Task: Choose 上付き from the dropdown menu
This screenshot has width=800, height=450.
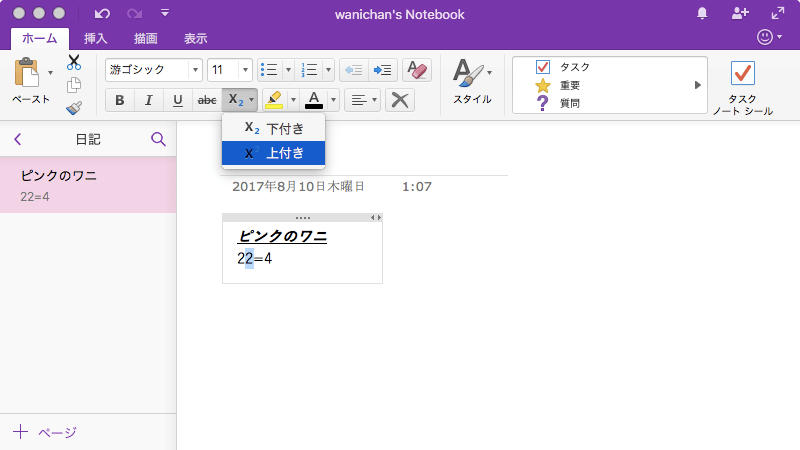Action: tap(273, 153)
